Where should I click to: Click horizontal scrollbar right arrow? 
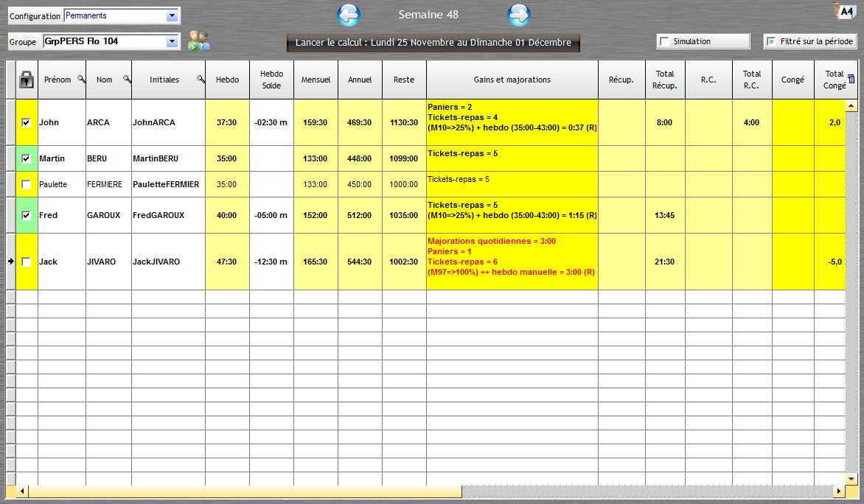[839, 491]
